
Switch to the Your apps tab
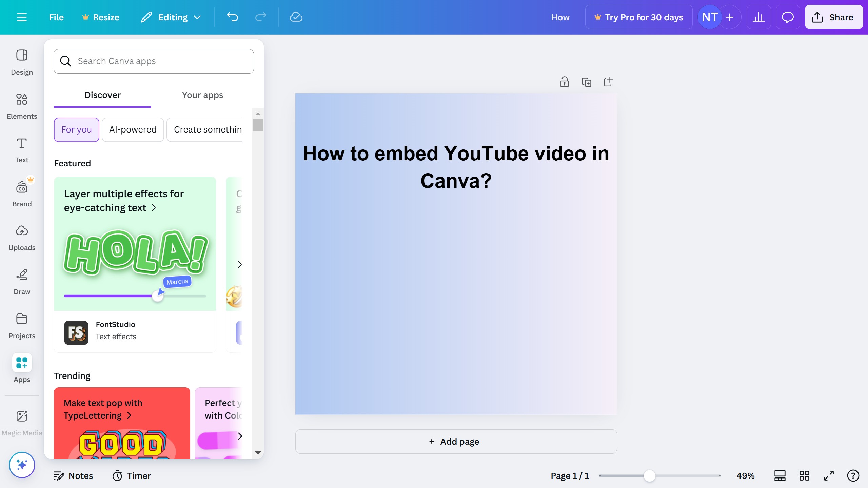click(202, 95)
